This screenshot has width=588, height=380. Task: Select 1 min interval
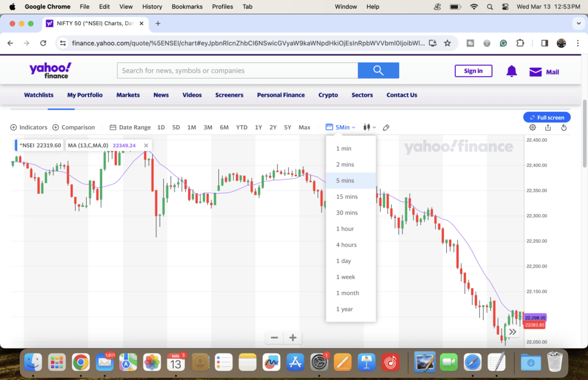click(x=351, y=149)
